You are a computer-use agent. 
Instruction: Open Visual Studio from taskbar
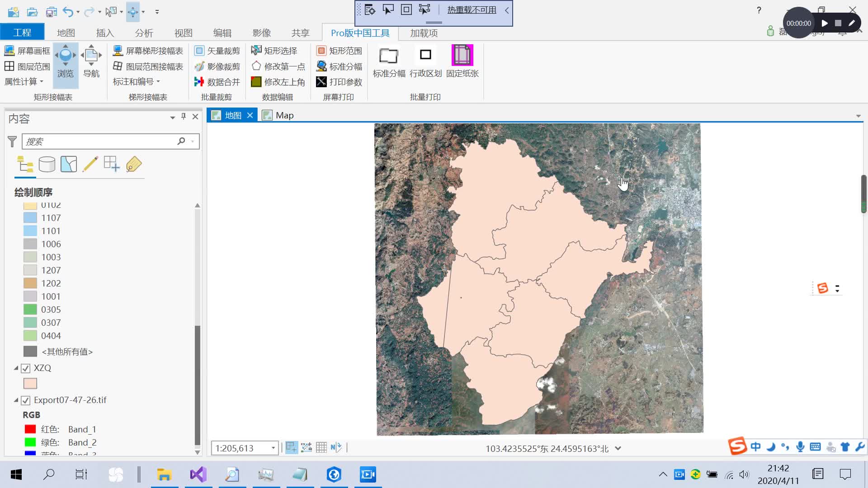(198, 474)
